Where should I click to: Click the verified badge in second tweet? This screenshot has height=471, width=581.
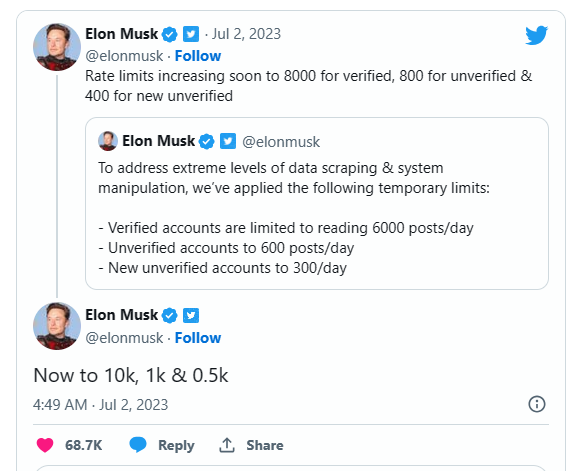point(170,316)
